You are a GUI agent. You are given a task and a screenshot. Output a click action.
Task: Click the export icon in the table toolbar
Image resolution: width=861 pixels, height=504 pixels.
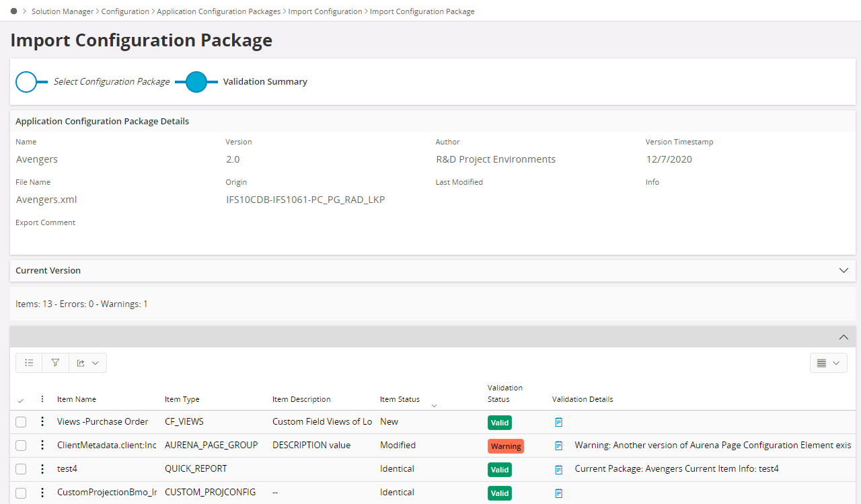[x=81, y=362]
